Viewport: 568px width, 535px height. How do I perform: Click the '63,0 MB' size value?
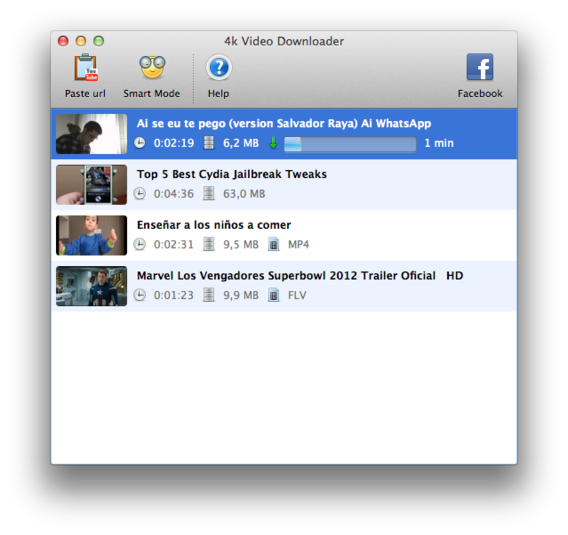click(244, 194)
